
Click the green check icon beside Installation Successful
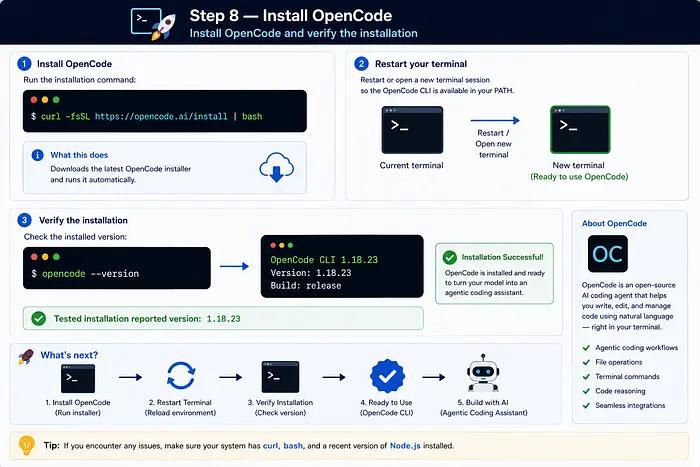tap(450, 257)
